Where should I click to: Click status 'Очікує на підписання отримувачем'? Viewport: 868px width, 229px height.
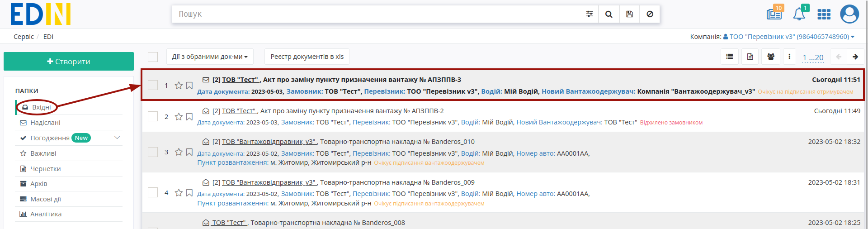pyautogui.click(x=806, y=92)
